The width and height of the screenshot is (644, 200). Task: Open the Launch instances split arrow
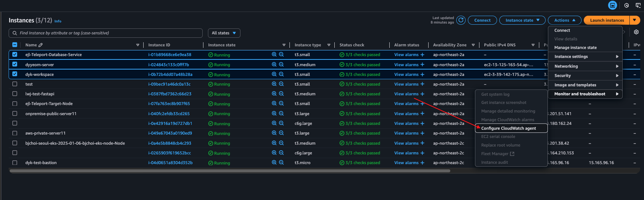(634, 20)
